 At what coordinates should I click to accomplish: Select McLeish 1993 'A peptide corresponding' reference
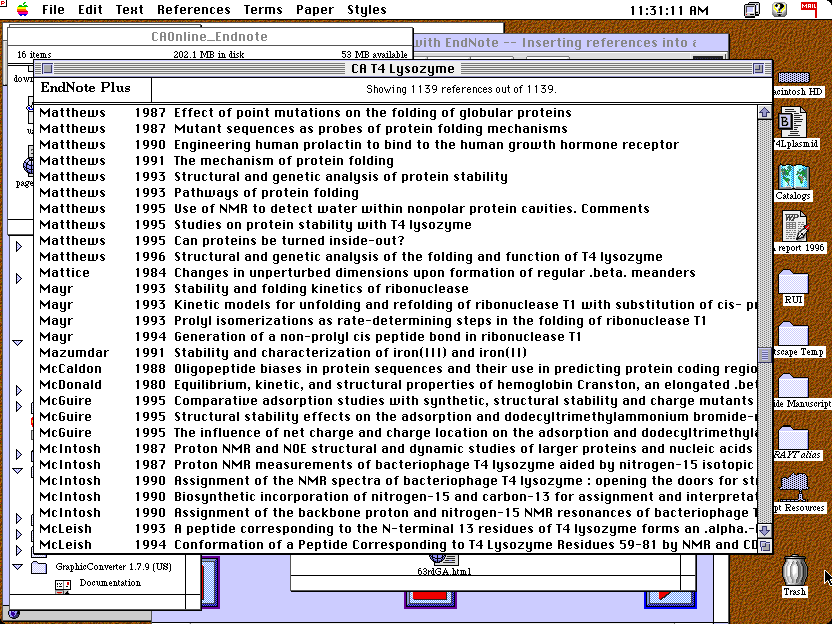pos(395,528)
